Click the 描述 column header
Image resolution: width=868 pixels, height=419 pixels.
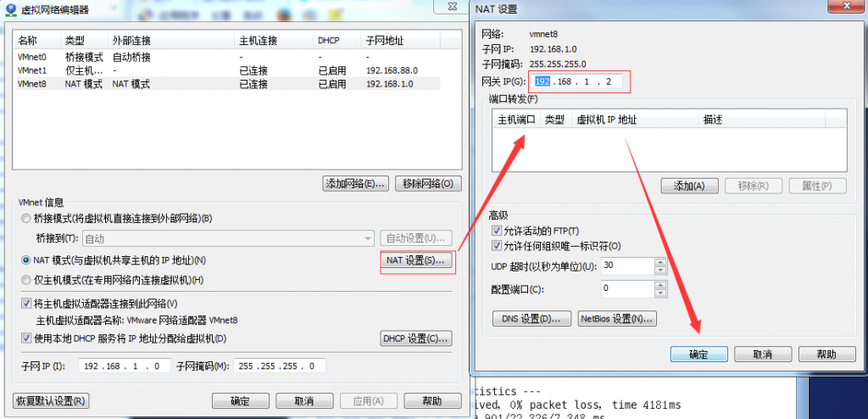[762, 120]
